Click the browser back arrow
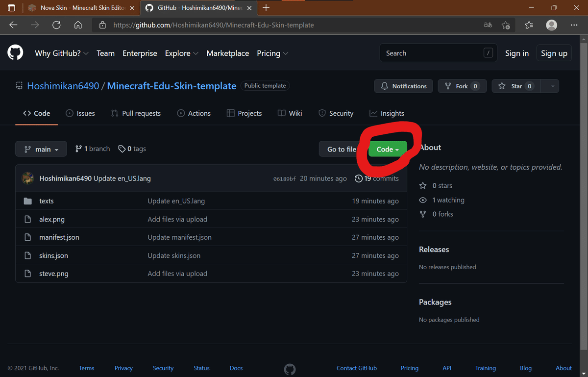This screenshot has height=377, width=588. coord(13,25)
